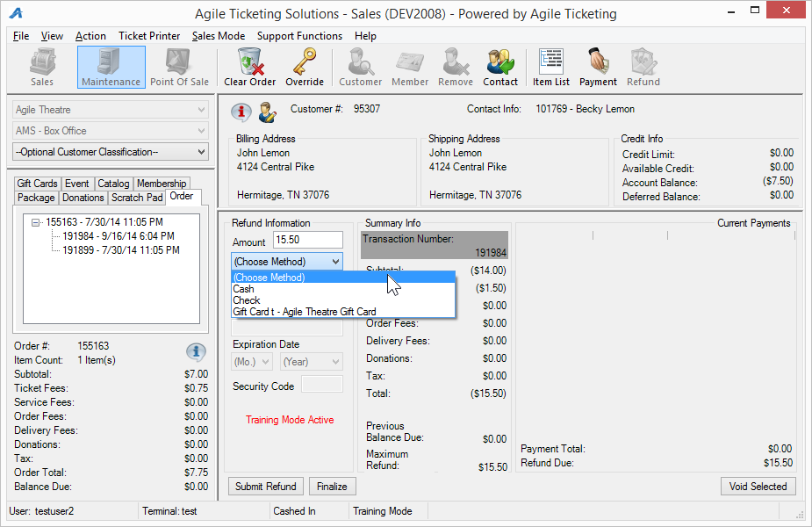
Task: Switch to the Donations tab
Action: pyautogui.click(x=83, y=198)
